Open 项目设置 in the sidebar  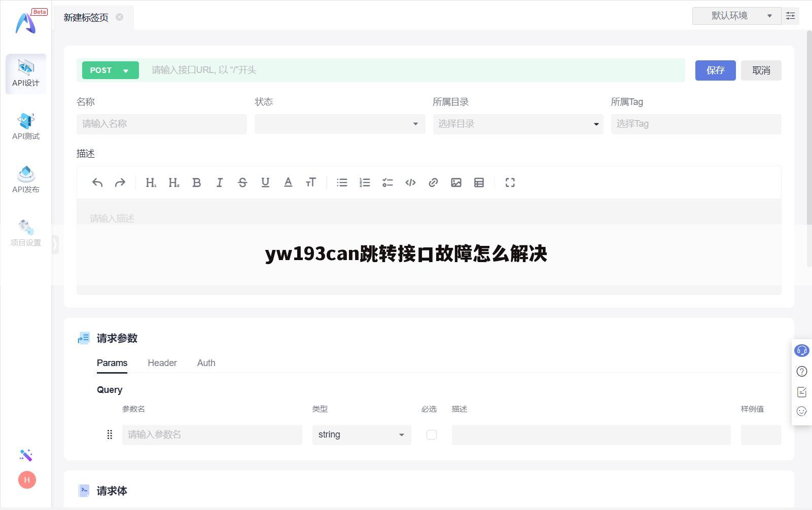[26, 233]
